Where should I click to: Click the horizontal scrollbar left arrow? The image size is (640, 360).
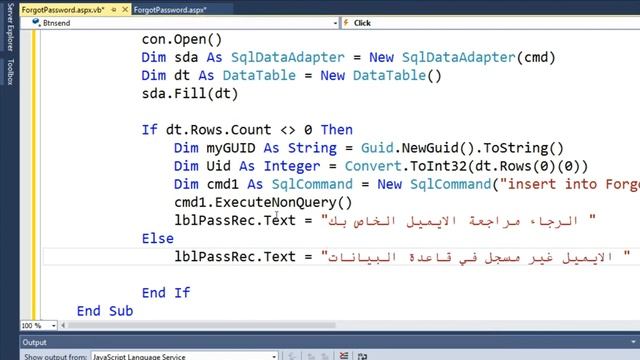tap(63, 325)
